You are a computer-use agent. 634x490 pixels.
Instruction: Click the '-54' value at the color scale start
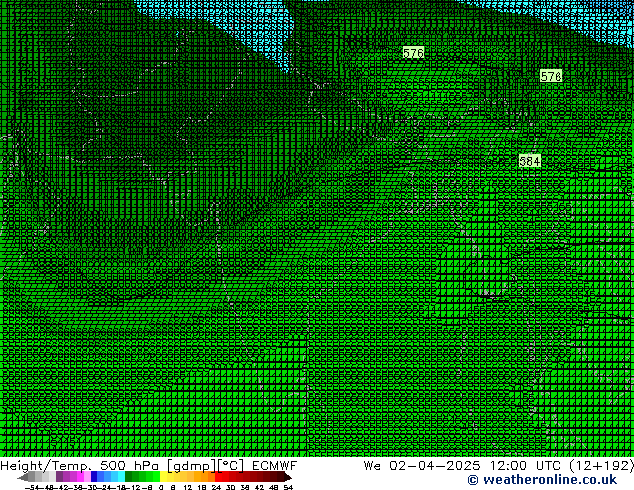point(32,488)
